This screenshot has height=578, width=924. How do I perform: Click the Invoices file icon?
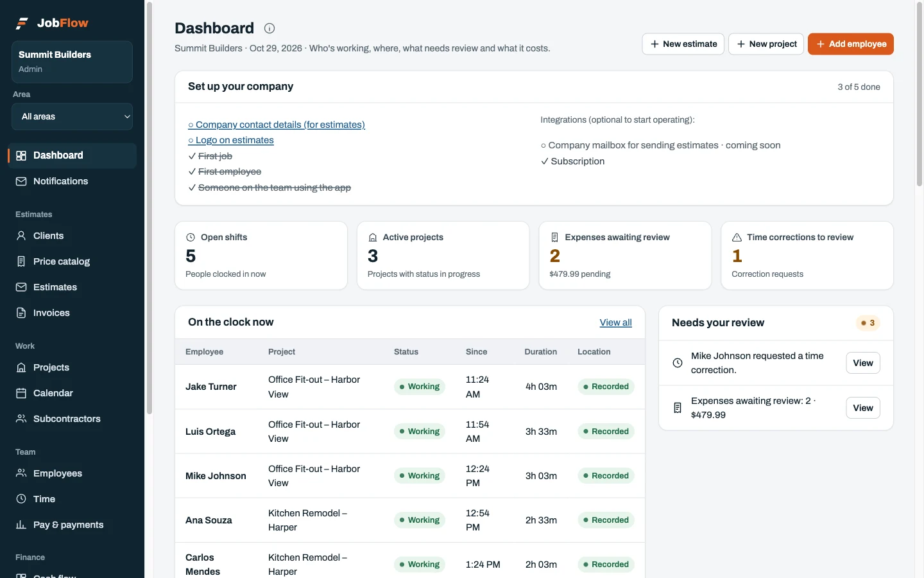point(21,313)
